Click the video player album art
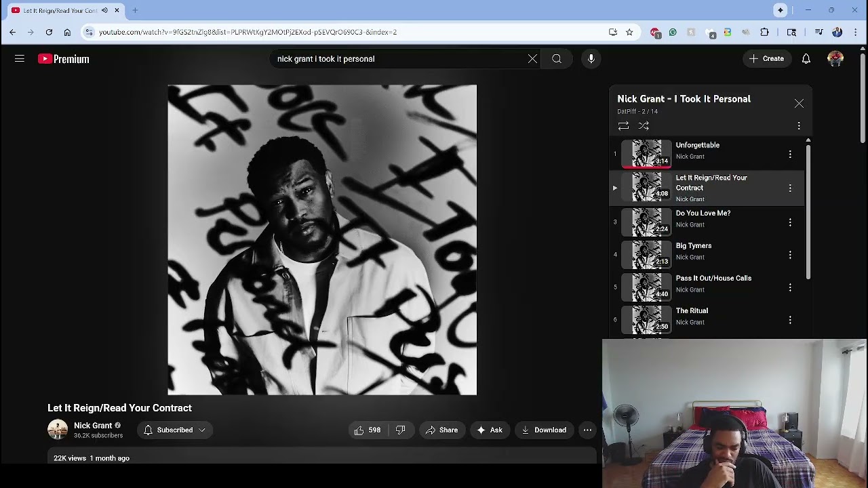This screenshot has width=868, height=488. [322, 240]
